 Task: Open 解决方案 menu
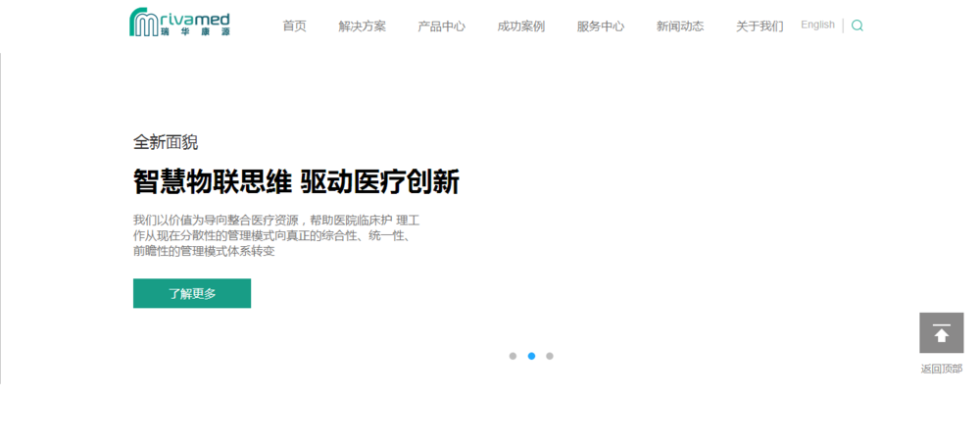(x=363, y=26)
